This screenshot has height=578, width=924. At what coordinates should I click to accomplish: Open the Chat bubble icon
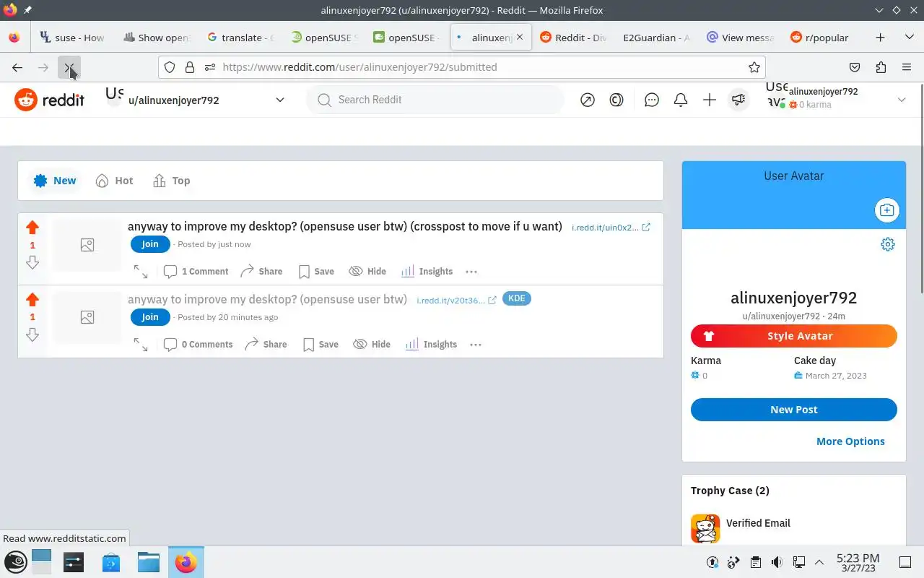point(652,100)
